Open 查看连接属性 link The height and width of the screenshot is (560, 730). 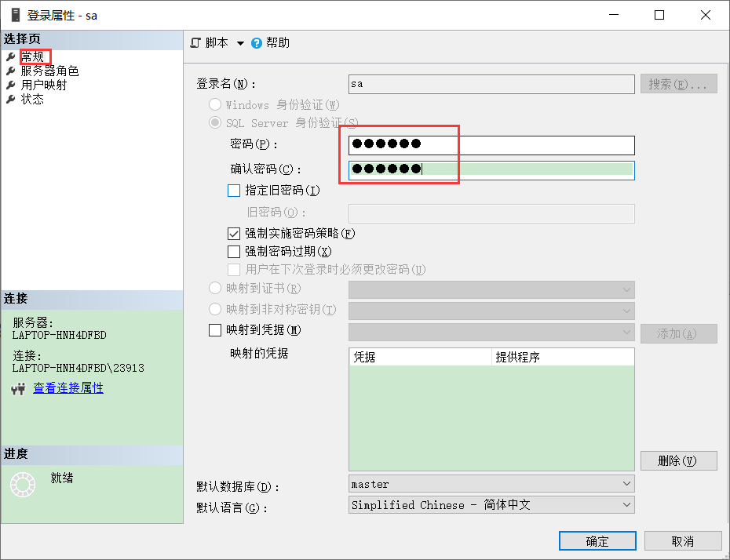[68, 387]
